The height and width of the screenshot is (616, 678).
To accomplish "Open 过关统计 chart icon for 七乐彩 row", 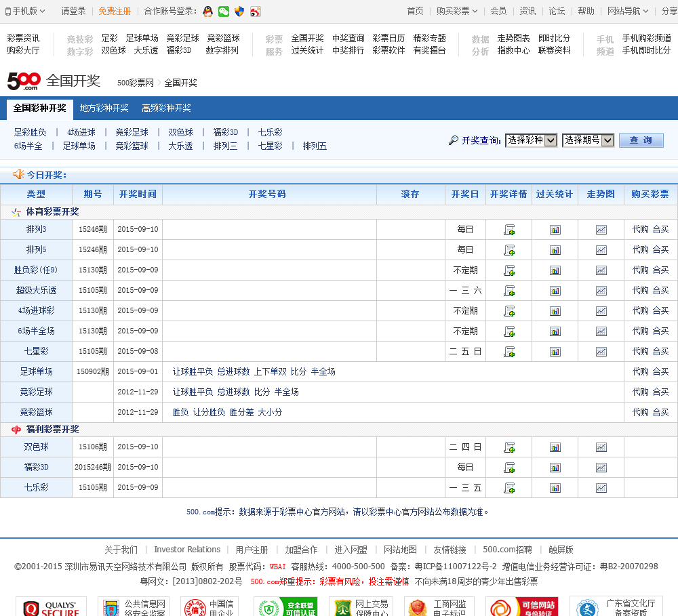I will (x=555, y=488).
